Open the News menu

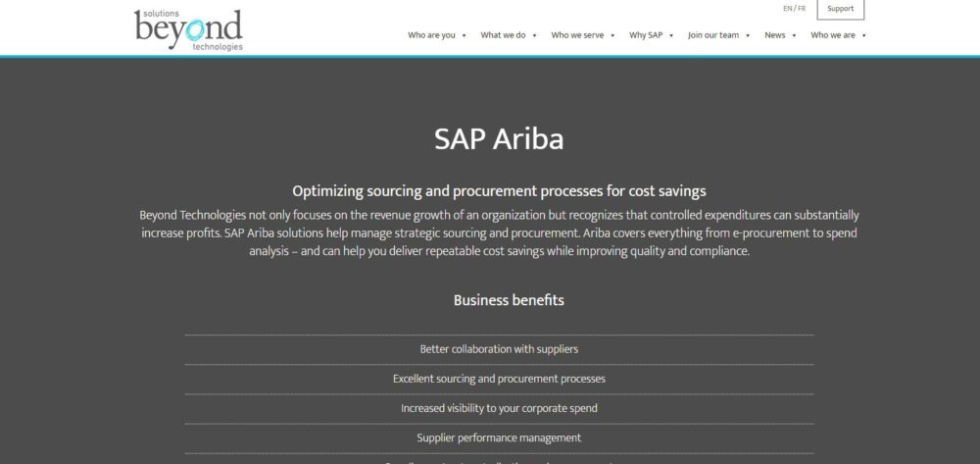click(x=775, y=35)
